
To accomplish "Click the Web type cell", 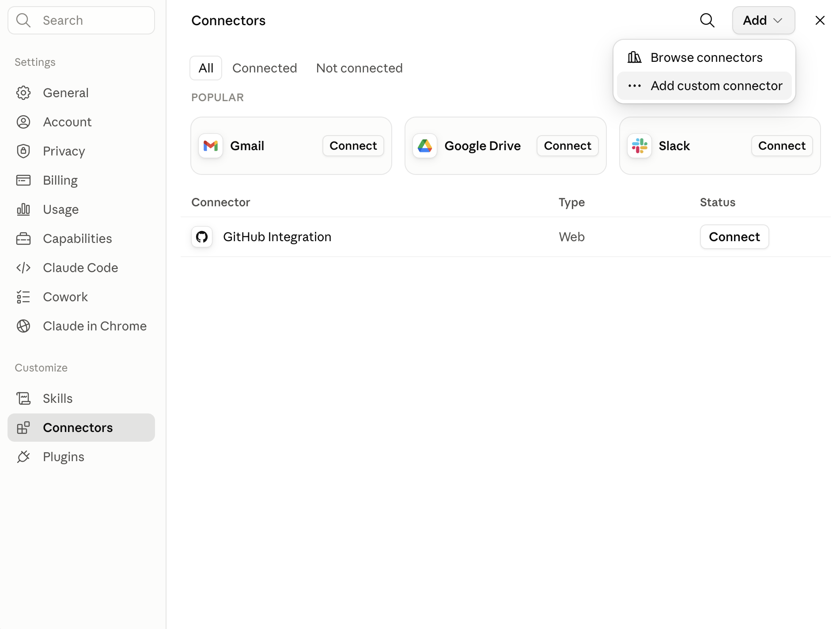I will coord(571,237).
